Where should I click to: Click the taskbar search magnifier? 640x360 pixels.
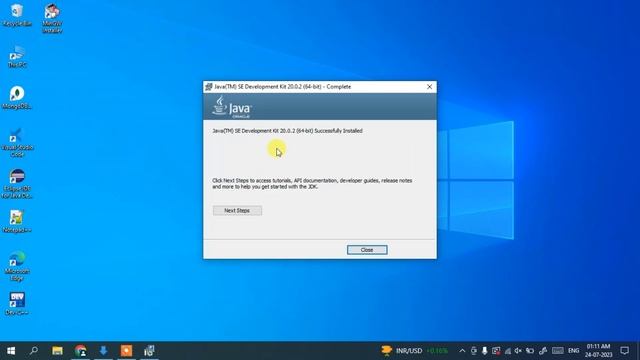[34, 351]
